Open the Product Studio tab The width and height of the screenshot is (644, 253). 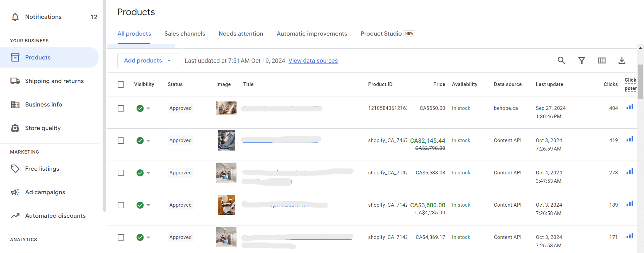pos(388,34)
